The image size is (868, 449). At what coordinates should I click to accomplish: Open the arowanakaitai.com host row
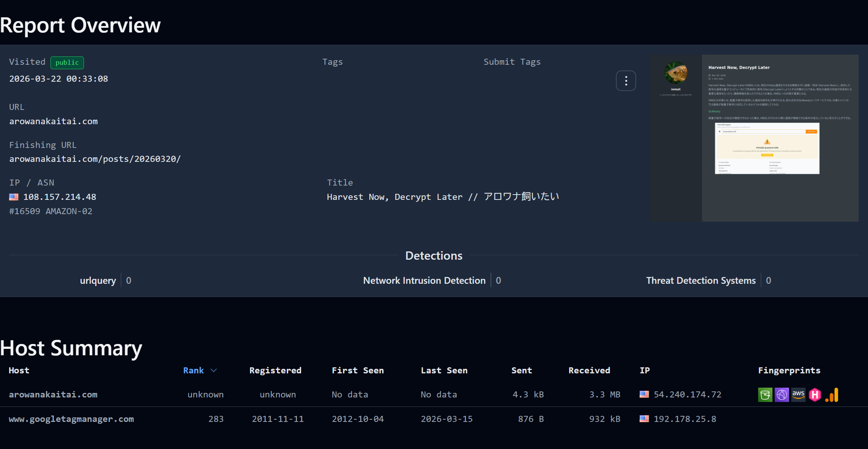tap(53, 394)
